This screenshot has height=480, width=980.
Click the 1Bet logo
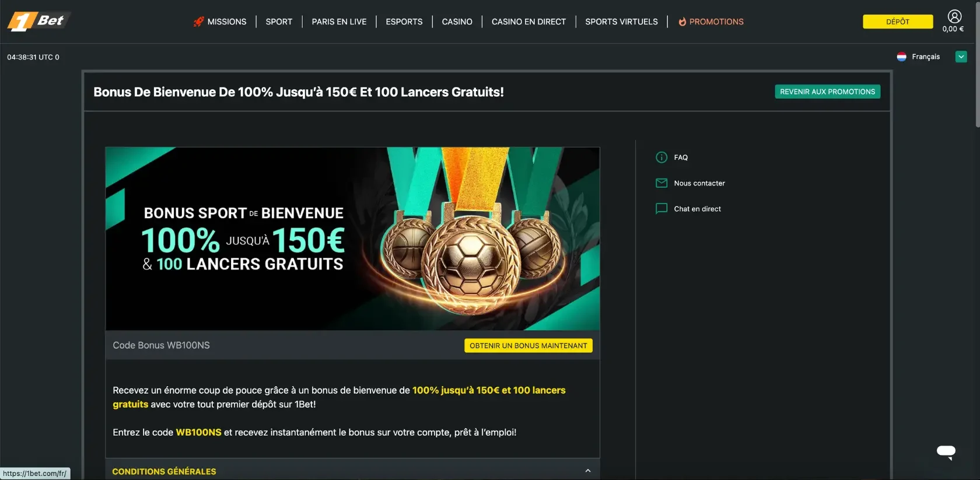point(38,21)
